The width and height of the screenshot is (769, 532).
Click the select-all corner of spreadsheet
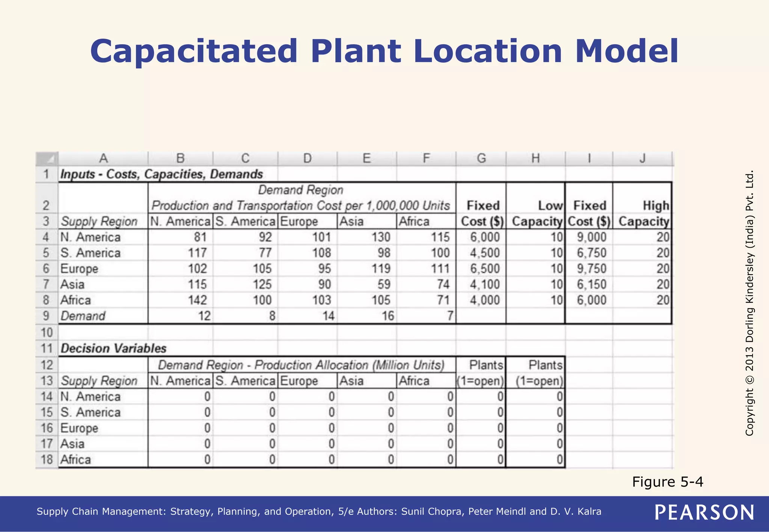pos(47,159)
